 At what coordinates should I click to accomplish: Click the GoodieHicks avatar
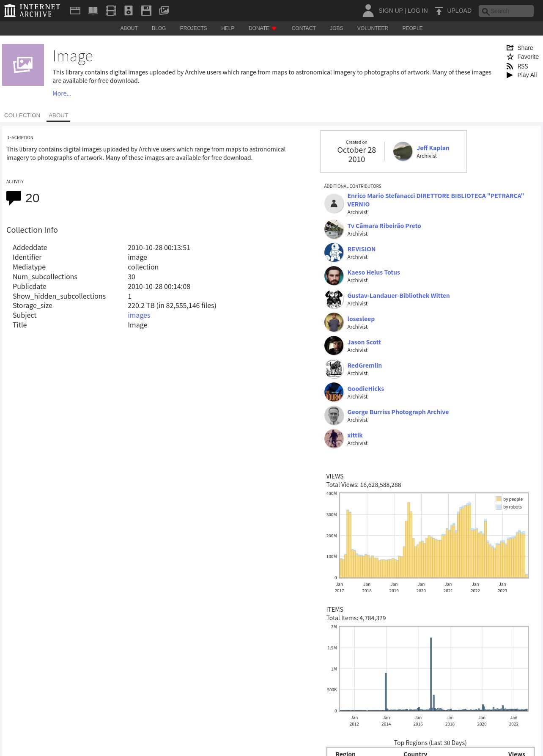(334, 392)
